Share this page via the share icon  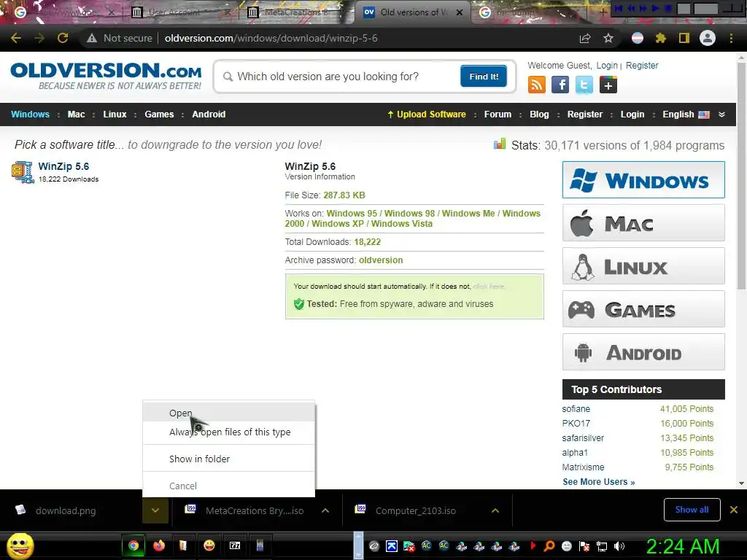coord(585,38)
